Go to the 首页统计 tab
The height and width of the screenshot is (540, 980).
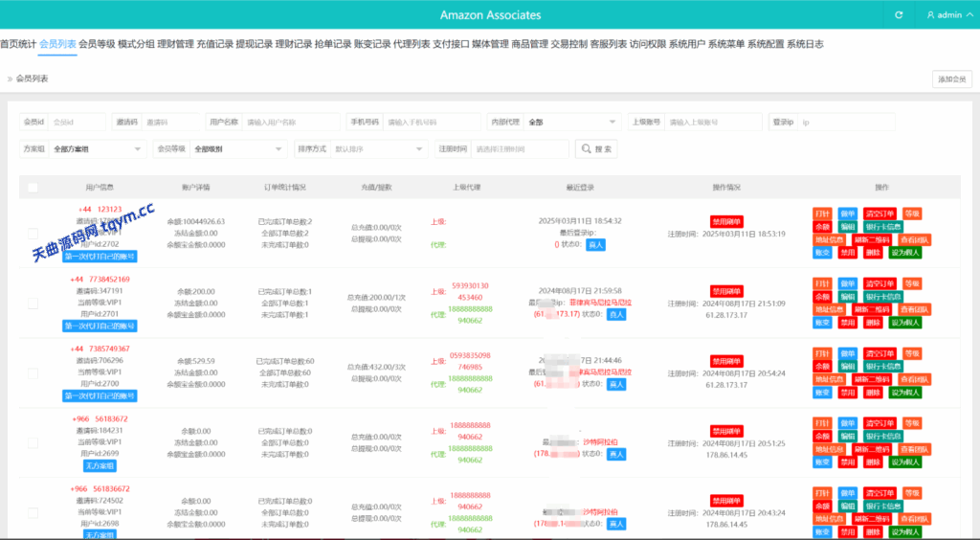(18, 44)
